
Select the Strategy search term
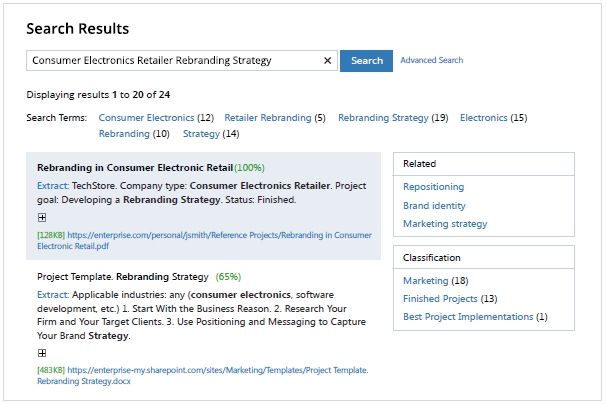(x=201, y=134)
